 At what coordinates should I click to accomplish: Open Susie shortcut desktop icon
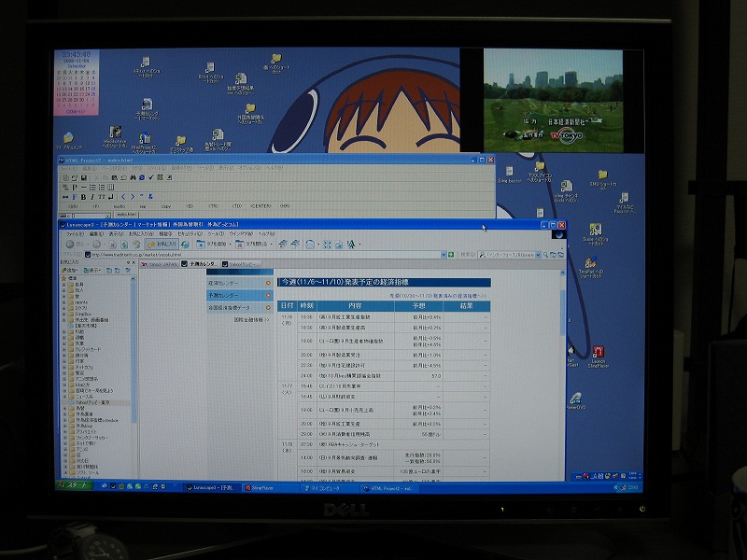(595, 234)
